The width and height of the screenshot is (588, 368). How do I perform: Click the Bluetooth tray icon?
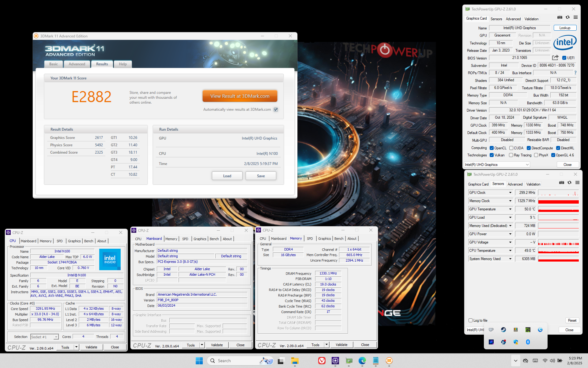tap(528, 342)
